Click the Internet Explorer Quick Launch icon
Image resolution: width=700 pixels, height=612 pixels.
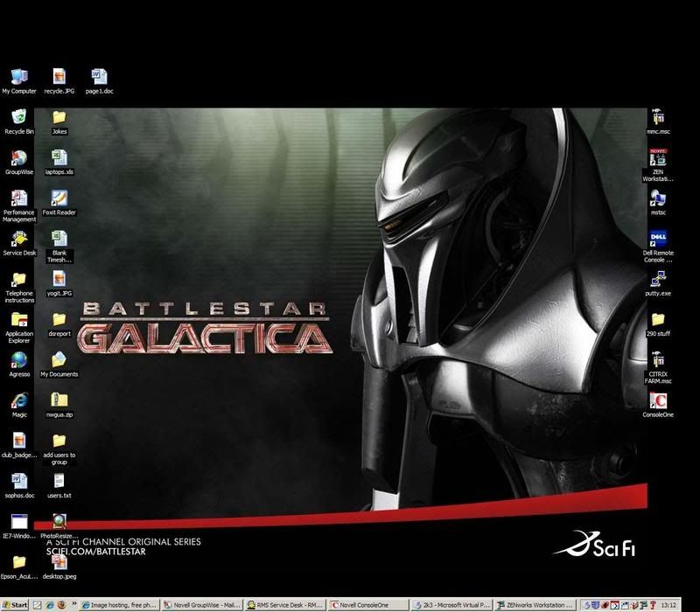coord(50,605)
